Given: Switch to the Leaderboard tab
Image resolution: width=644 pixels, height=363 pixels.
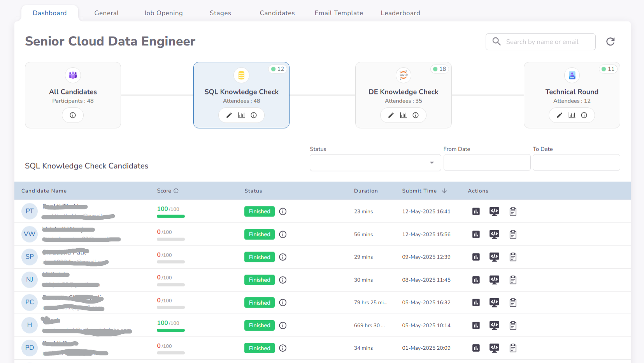Looking at the screenshot, I should point(400,13).
